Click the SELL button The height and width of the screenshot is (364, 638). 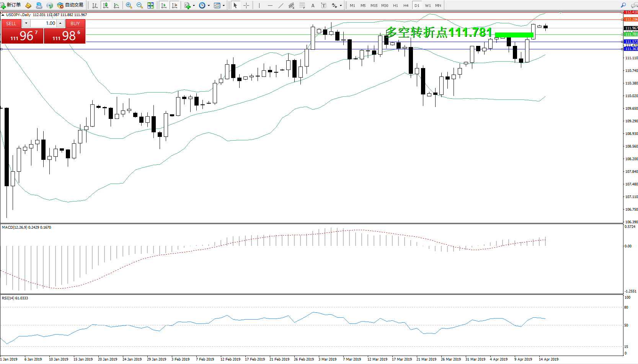11,23
